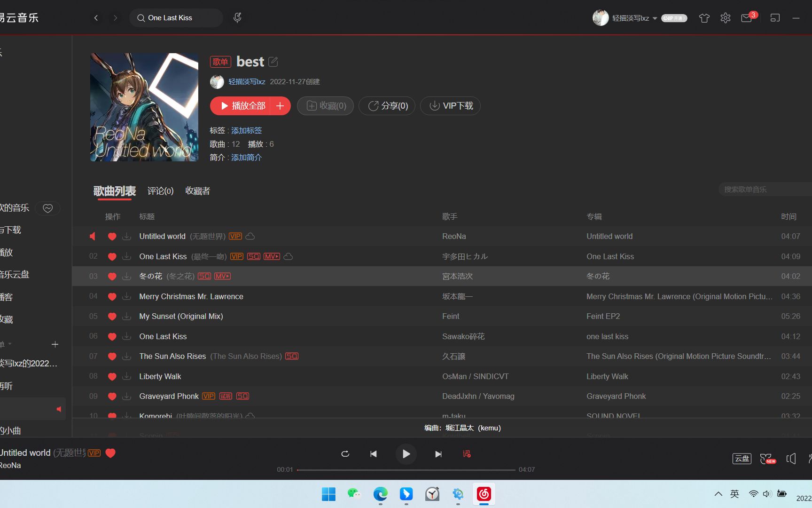Unlike My Sunset (Original Mix) heart

[112, 317]
